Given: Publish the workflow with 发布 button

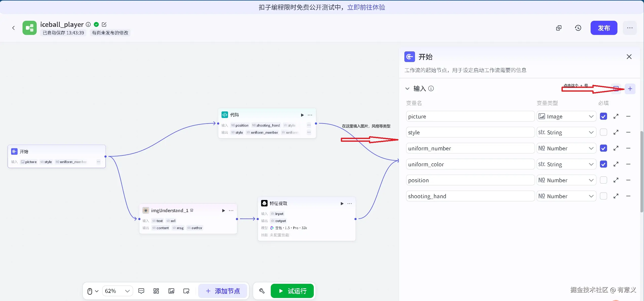Looking at the screenshot, I should click(604, 28).
